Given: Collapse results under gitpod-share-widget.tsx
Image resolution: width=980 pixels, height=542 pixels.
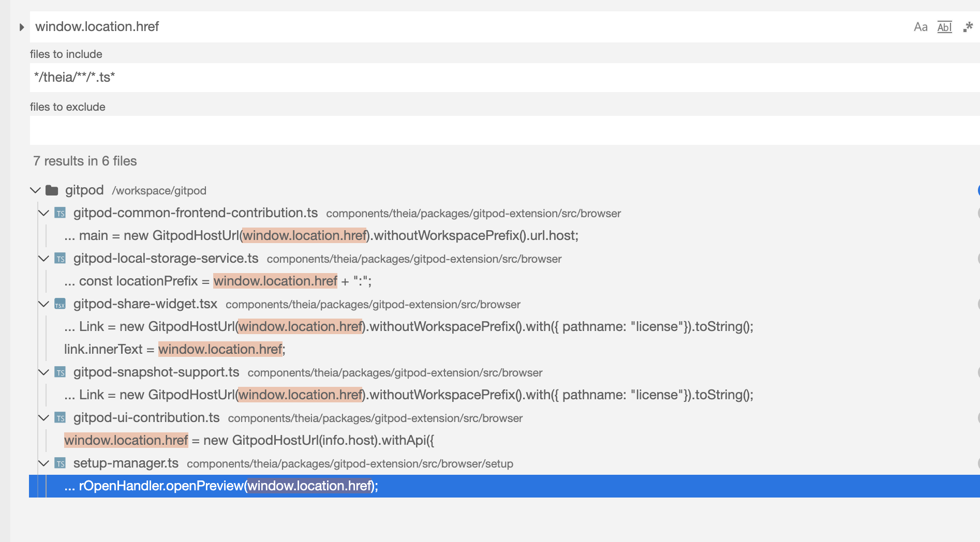Looking at the screenshot, I should [x=43, y=304].
